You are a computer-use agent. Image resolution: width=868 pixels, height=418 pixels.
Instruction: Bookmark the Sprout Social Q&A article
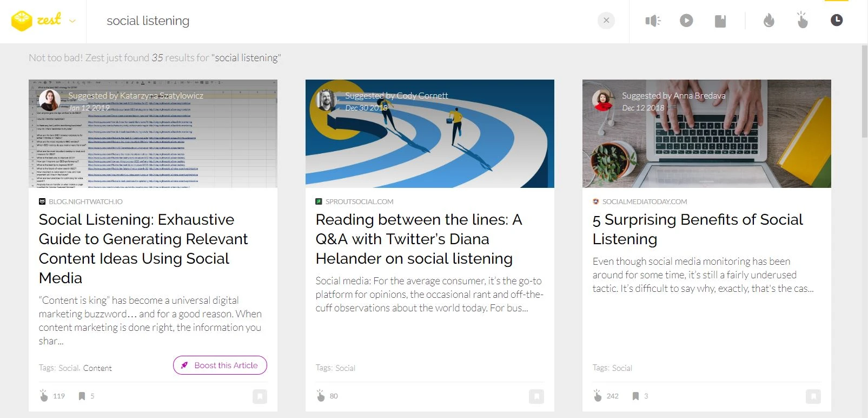pos(536,396)
